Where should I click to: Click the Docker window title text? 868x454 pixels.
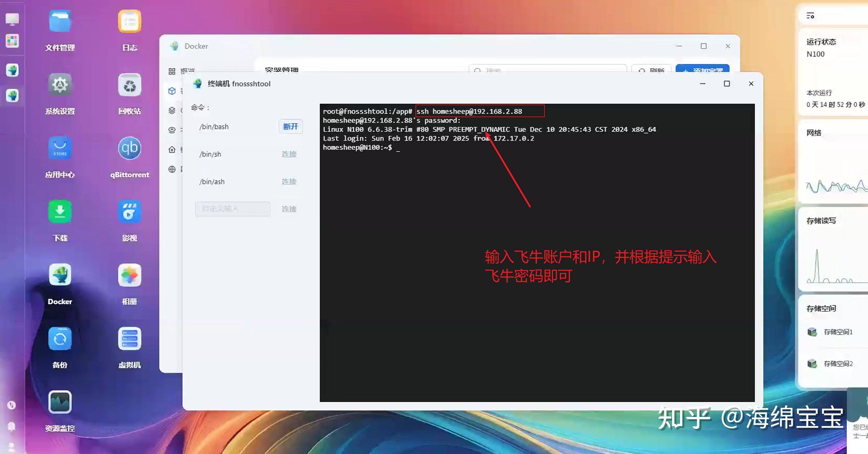coord(196,46)
